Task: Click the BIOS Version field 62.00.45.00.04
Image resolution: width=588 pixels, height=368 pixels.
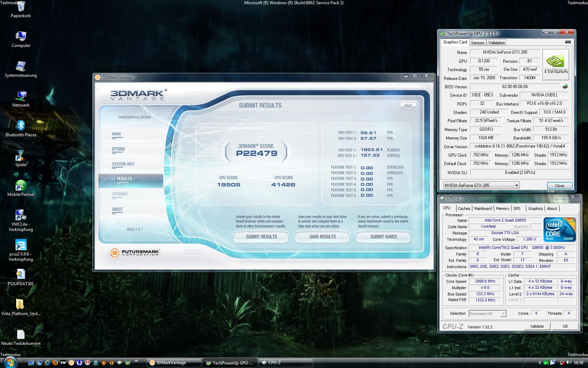Action: pos(515,87)
